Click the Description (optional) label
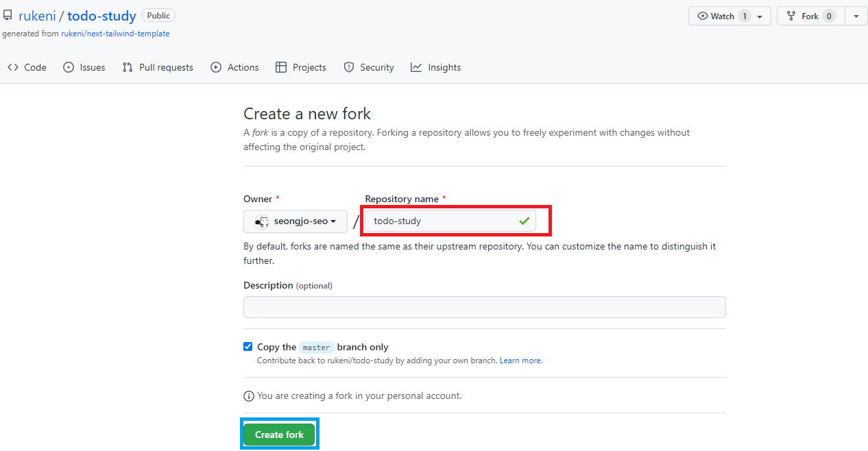The width and height of the screenshot is (868, 451). click(x=288, y=285)
